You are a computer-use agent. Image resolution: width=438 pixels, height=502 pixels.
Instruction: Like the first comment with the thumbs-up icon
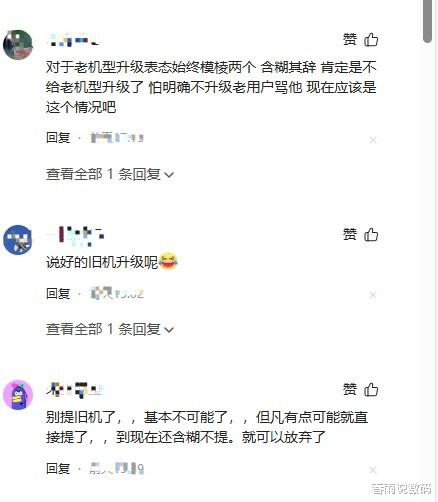pos(371,40)
